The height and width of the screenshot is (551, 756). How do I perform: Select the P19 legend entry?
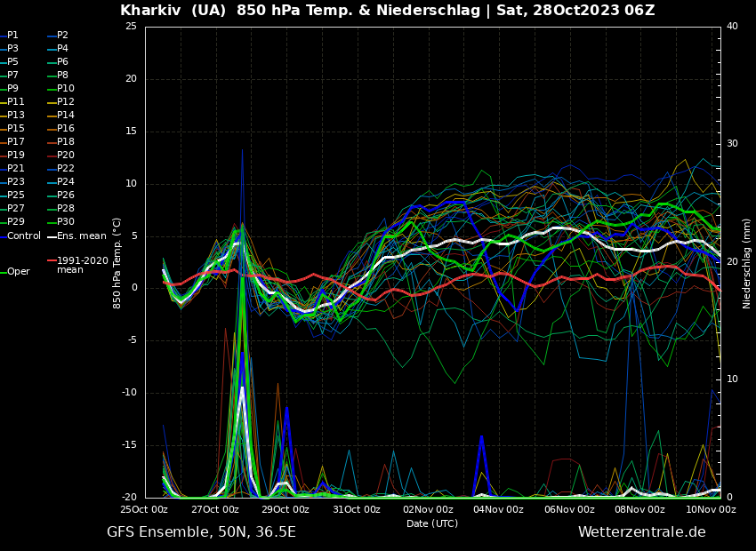tap(16, 156)
